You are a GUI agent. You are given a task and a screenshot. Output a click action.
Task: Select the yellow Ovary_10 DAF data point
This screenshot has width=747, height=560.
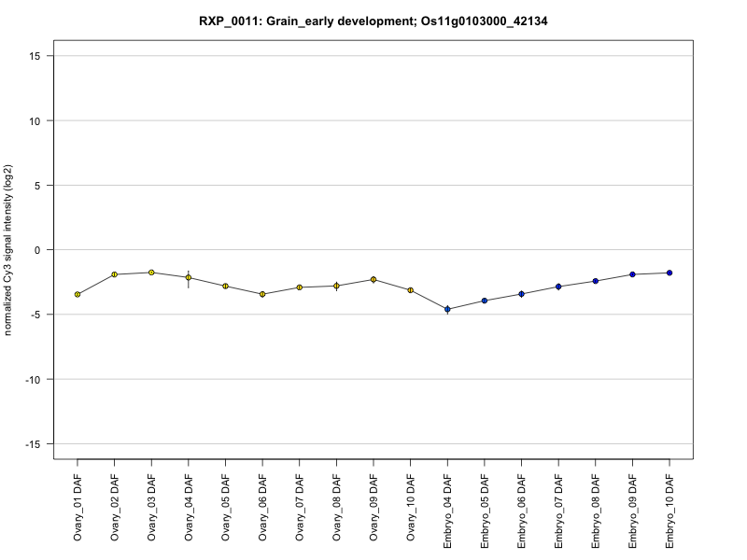[x=410, y=290]
